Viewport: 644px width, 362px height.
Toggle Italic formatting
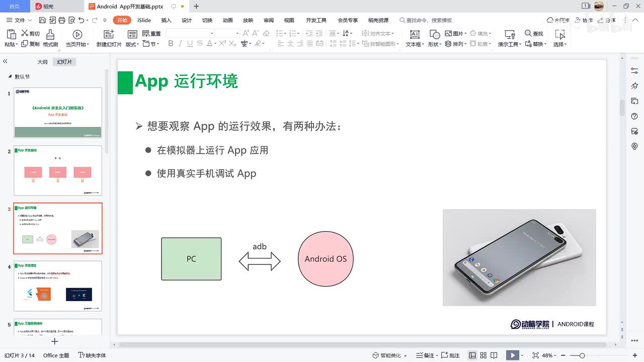coord(180,44)
